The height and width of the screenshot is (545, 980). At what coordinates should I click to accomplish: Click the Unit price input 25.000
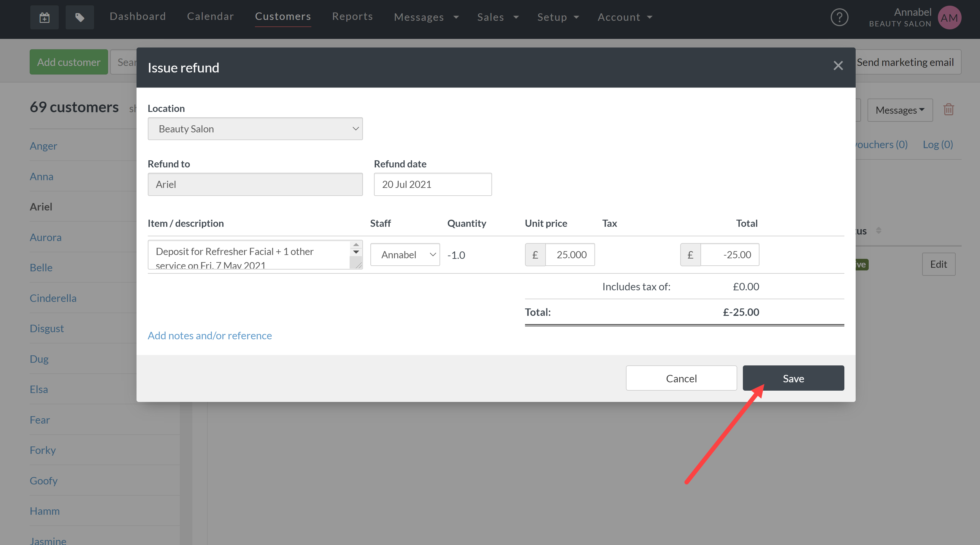[570, 255]
